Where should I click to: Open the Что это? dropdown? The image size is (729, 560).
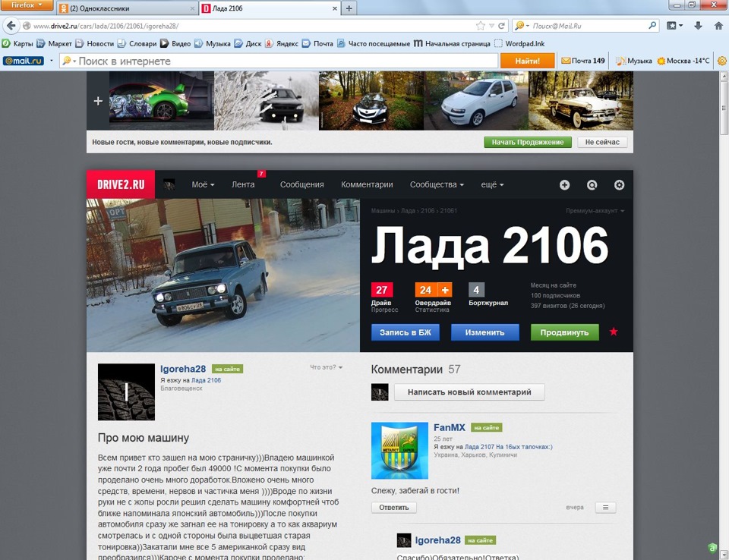click(x=326, y=367)
